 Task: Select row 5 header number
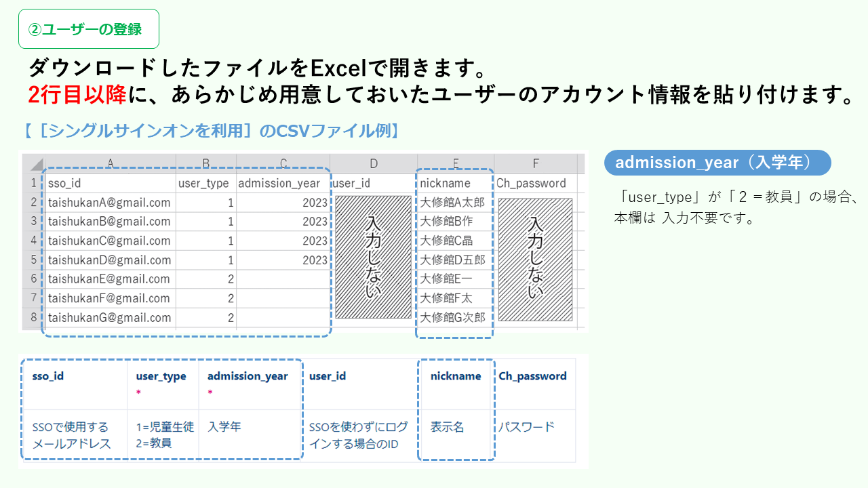pos(34,260)
